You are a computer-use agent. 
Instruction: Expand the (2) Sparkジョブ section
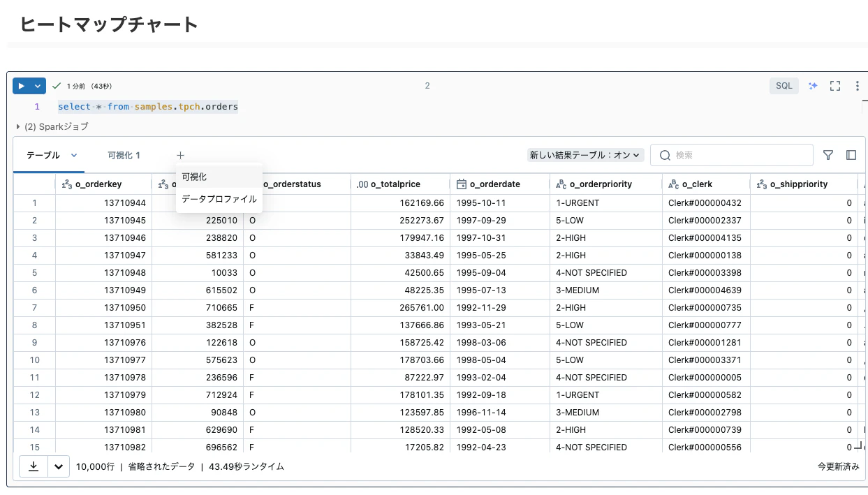coord(52,126)
